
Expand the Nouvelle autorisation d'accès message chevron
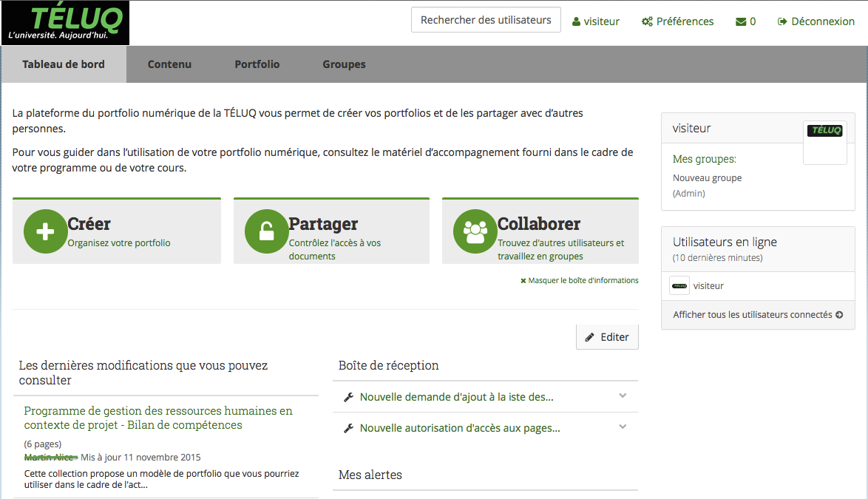623,427
